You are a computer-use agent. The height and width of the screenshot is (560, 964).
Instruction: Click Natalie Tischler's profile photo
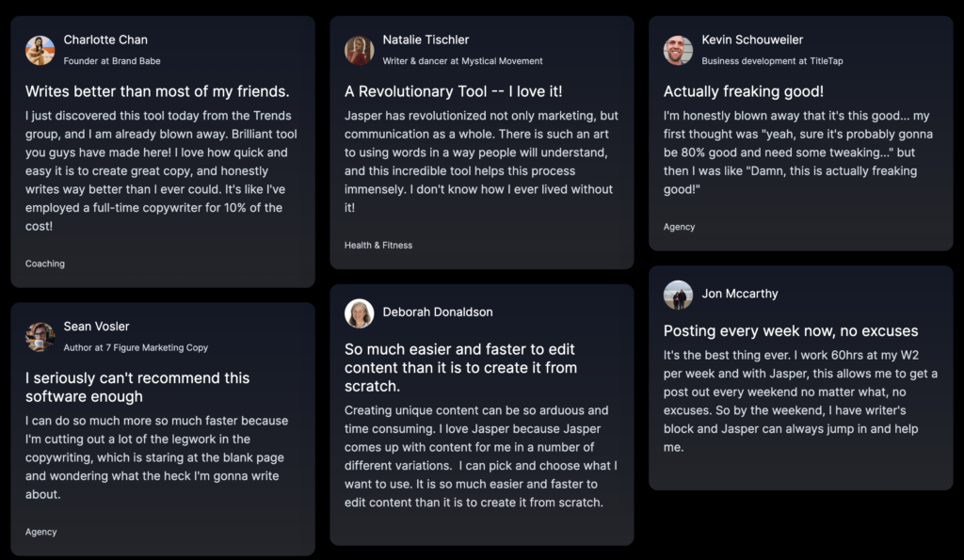pyautogui.click(x=359, y=51)
